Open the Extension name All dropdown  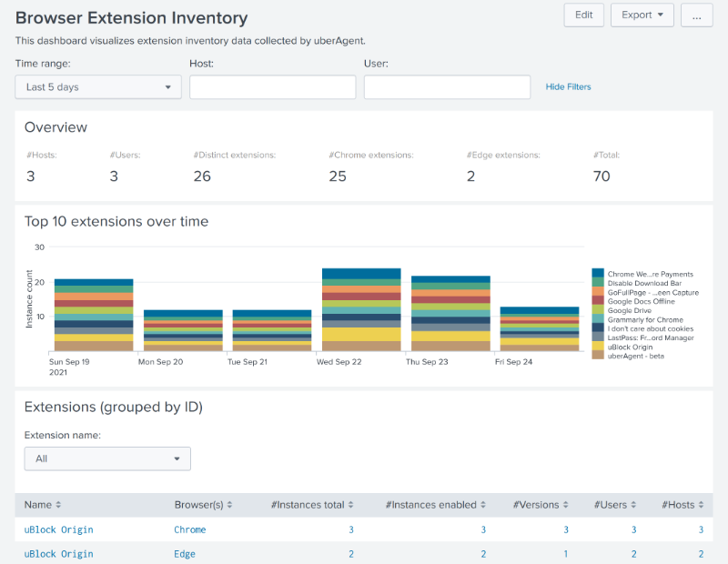coord(107,458)
